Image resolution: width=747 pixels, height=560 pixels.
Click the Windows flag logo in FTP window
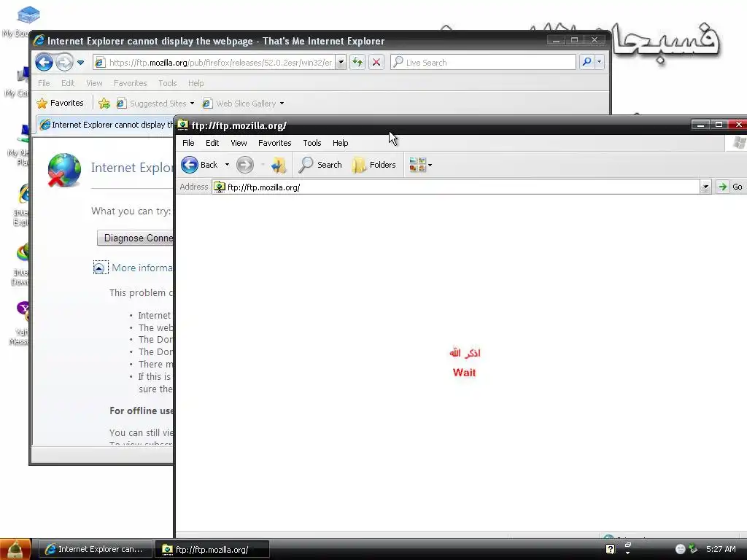[x=738, y=142]
